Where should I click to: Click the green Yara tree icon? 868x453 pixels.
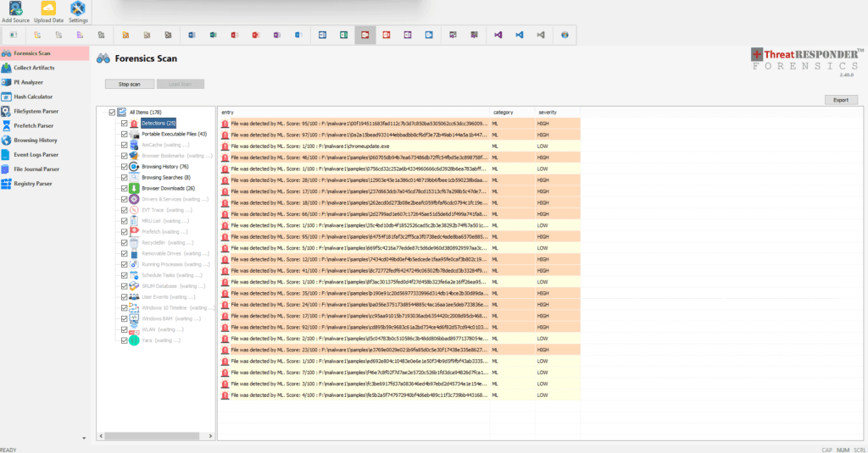[x=134, y=340]
